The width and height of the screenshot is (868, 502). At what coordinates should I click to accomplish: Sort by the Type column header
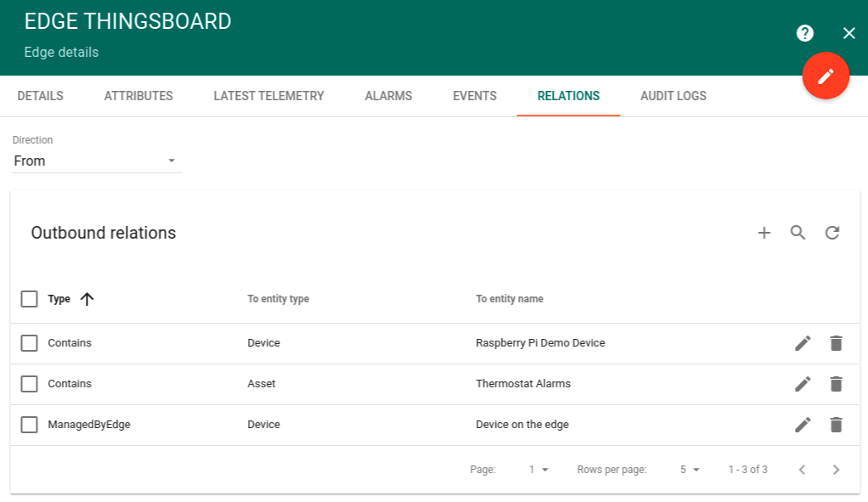pyautogui.click(x=59, y=299)
